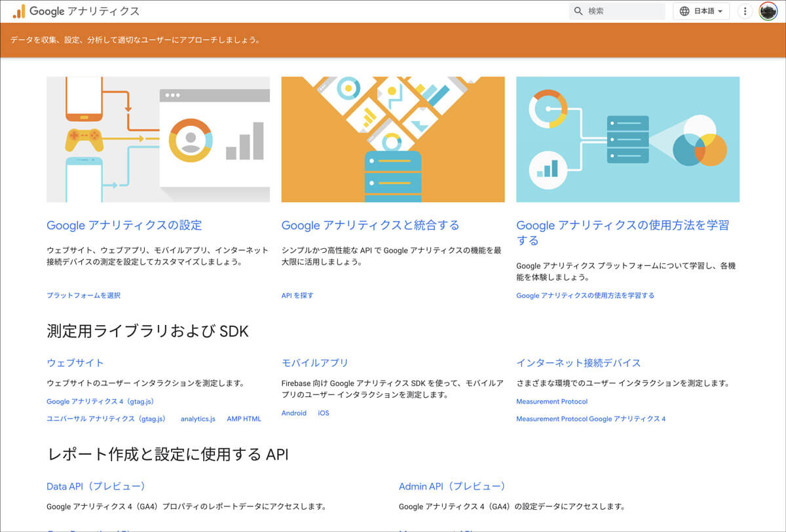Click the さまざまな環境でのユーザー インタラクション description
Screen dimensions: 786x532
coord(623,383)
